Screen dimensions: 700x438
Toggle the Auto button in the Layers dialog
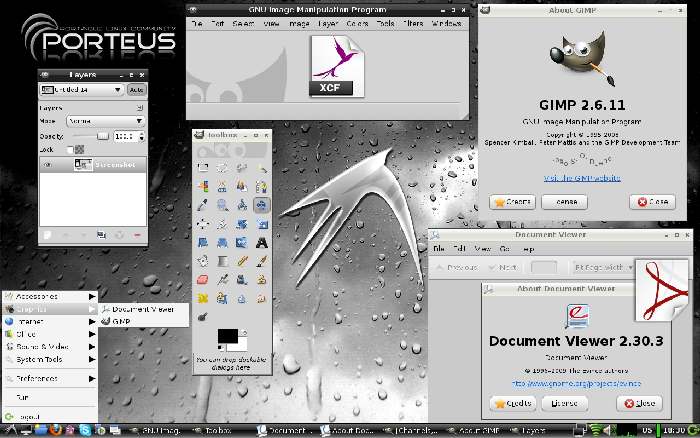coord(136,89)
